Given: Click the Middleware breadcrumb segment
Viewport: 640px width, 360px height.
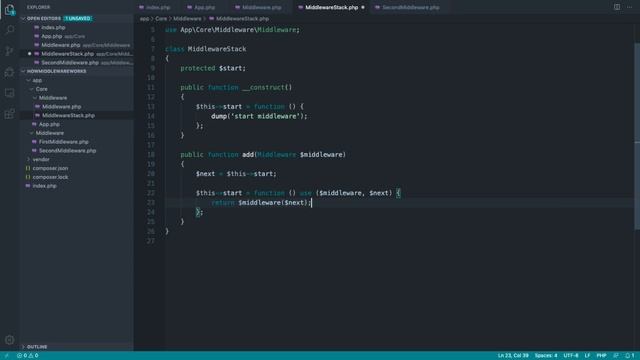Looking at the screenshot, I should [187, 19].
